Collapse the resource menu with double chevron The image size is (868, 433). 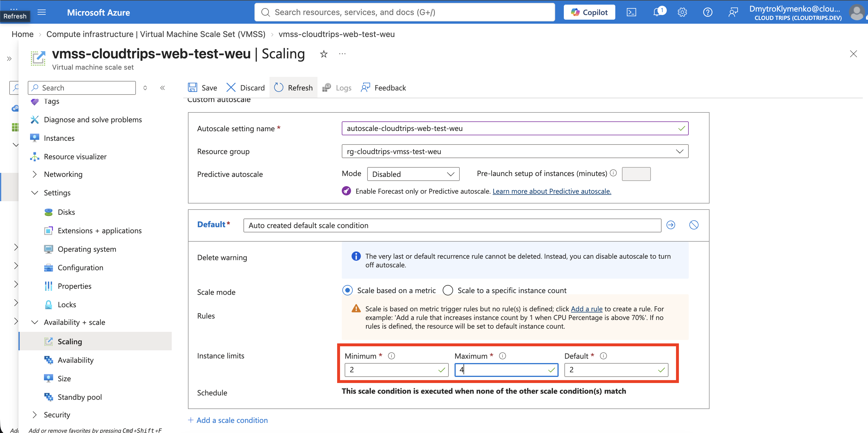pos(162,88)
